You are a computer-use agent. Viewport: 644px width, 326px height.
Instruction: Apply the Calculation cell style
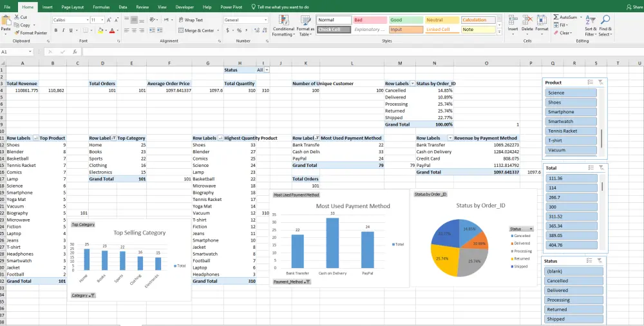click(x=478, y=20)
